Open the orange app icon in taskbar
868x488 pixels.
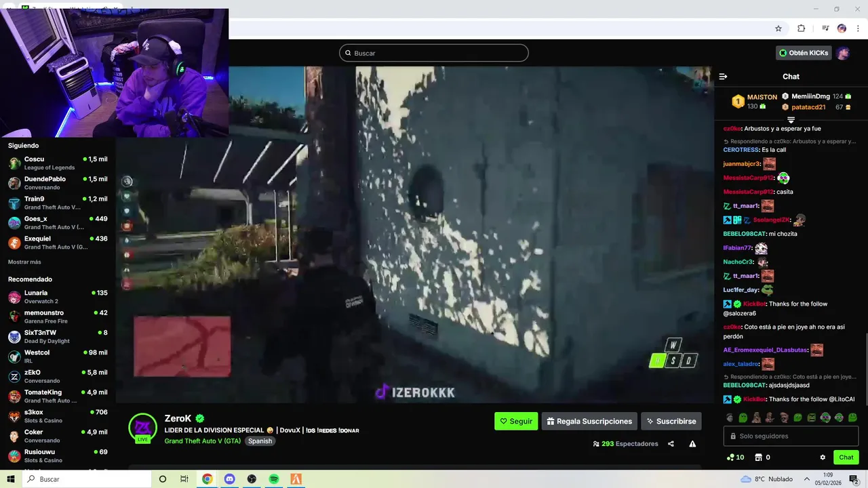click(296, 479)
